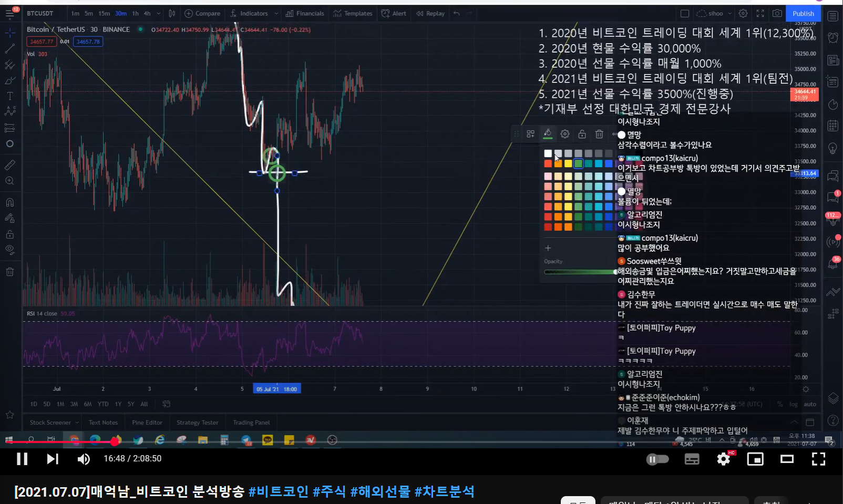Skip to the next video
The height and width of the screenshot is (504, 843).
52,459
